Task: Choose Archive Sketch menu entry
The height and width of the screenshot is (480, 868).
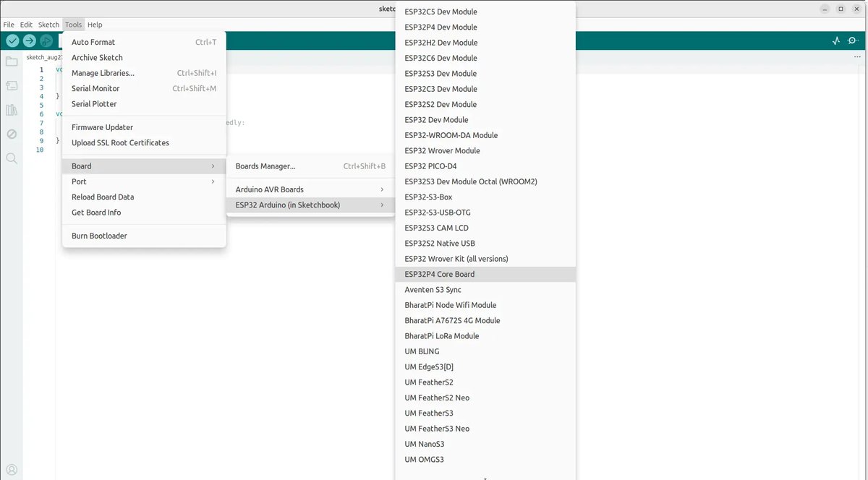Action: click(x=144, y=58)
